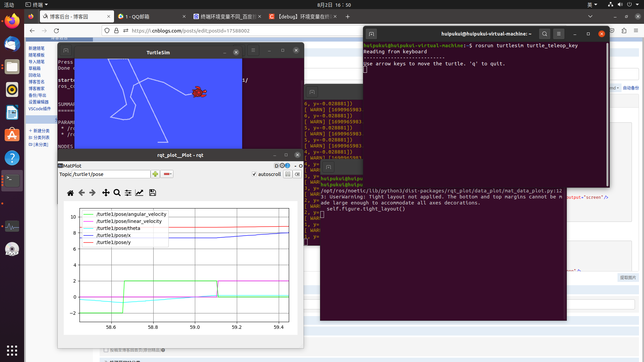Image resolution: width=644 pixels, height=362 pixels.
Task: Reset plot view with Home icon
Action: (70, 193)
